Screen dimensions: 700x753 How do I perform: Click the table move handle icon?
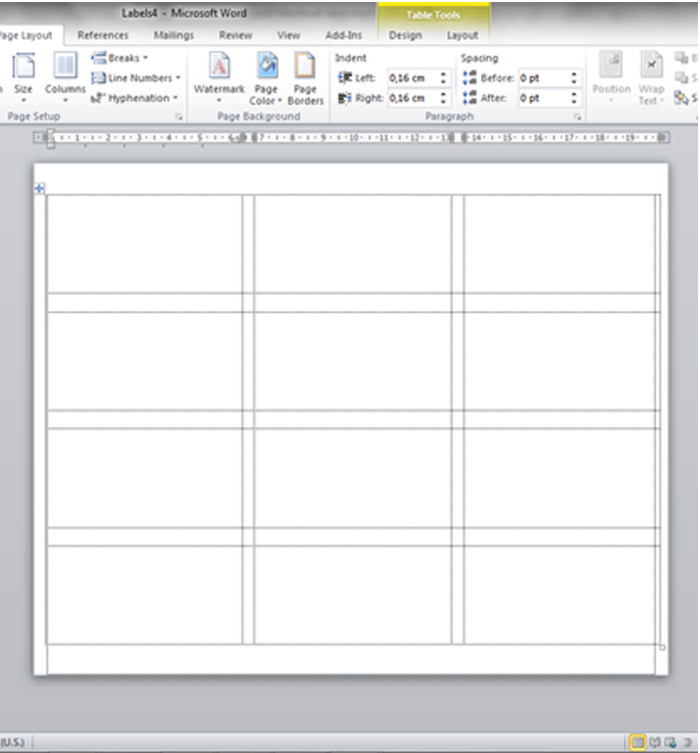[39, 188]
